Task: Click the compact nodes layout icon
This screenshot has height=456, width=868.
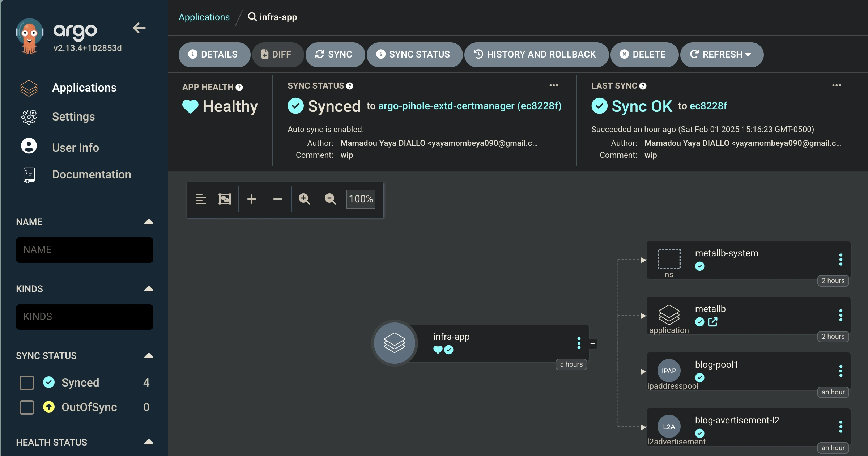Action: pyautogui.click(x=201, y=199)
